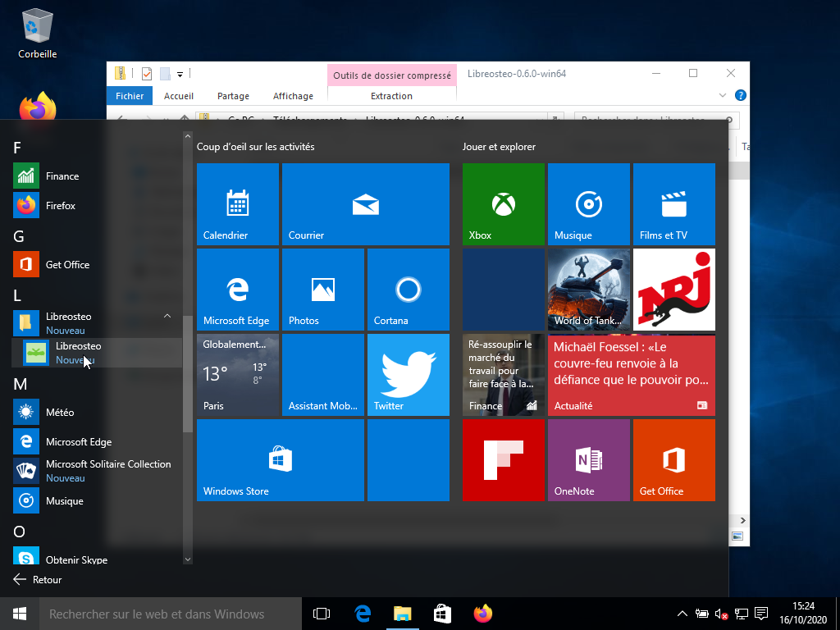The height and width of the screenshot is (630, 840).
Task: Open the Musique tile
Action: [588, 204]
